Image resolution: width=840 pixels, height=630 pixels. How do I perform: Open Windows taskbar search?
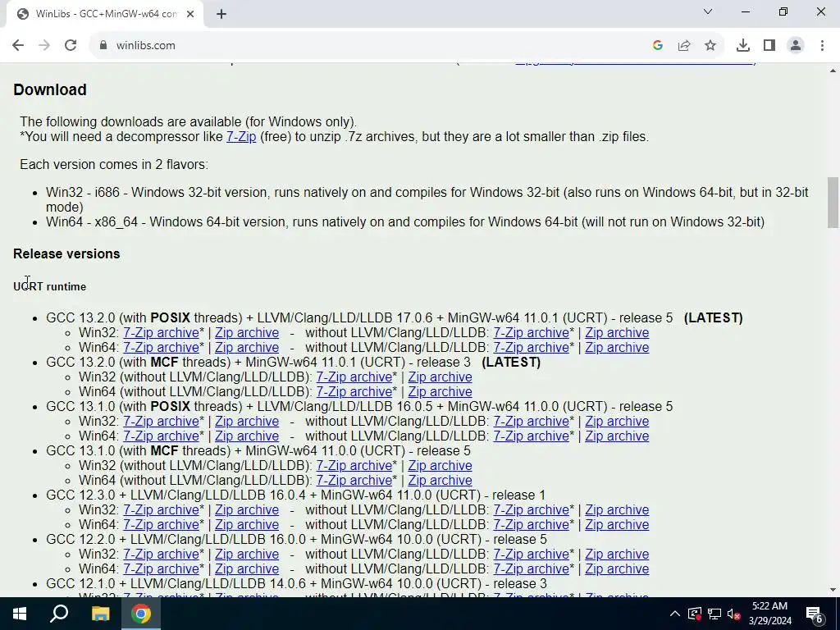coord(59,614)
